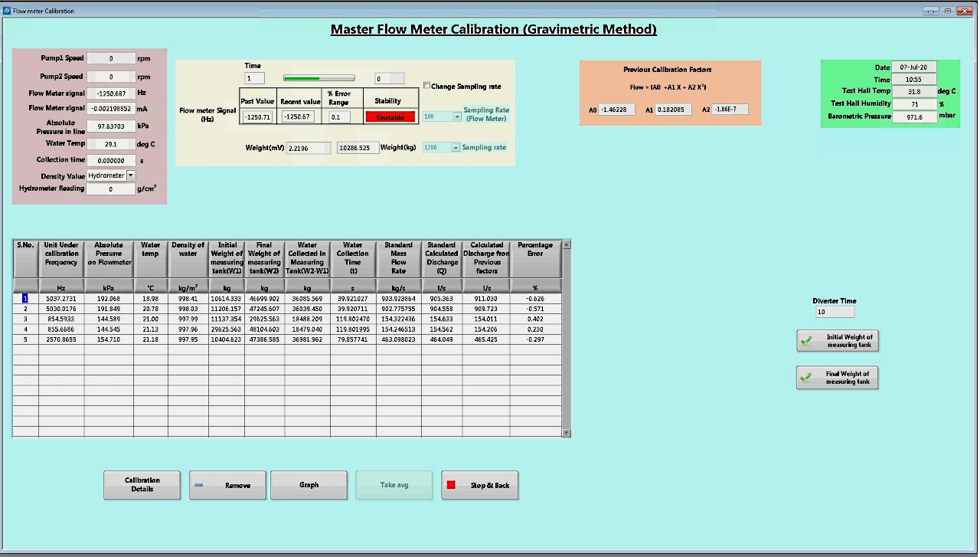Click the red stop icon on Stop & Back
The width and height of the screenshot is (980, 557).
452,485
